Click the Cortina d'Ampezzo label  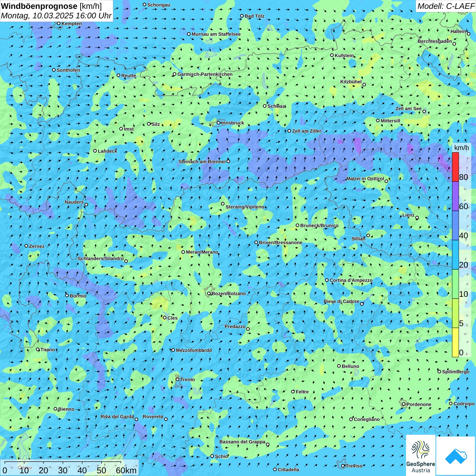[351, 280]
